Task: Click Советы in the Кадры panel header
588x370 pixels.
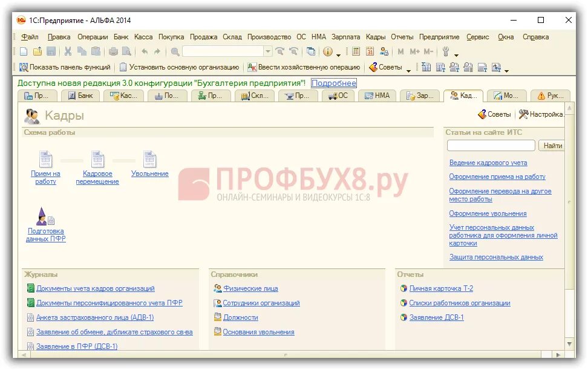Action: tap(494, 114)
